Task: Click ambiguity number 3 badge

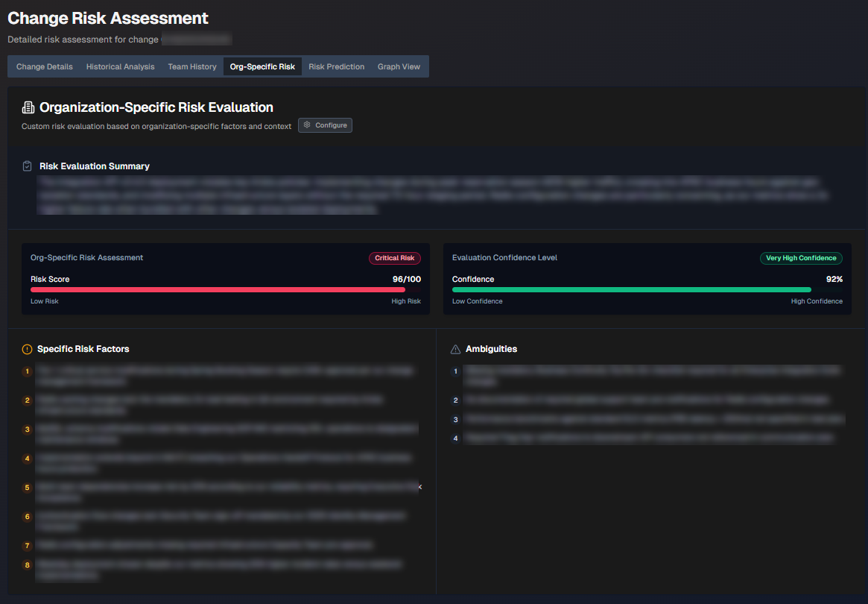Action: (x=456, y=420)
